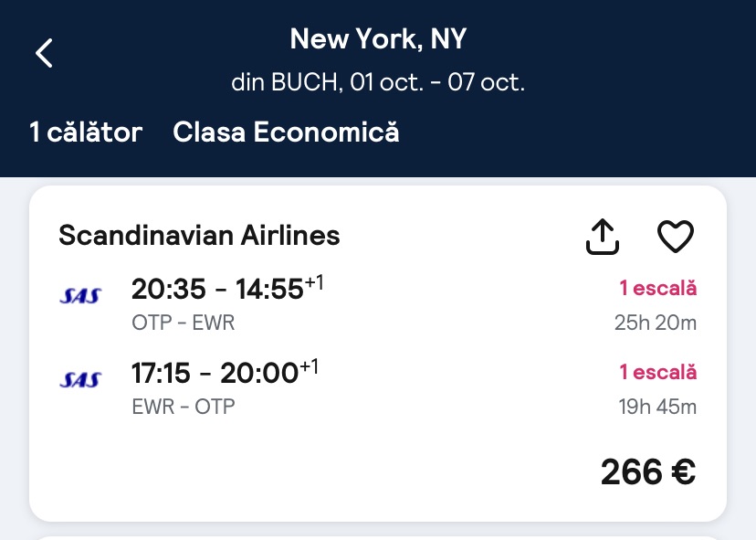
Task: Open the next flight card peeking below
Action: click(x=378, y=535)
